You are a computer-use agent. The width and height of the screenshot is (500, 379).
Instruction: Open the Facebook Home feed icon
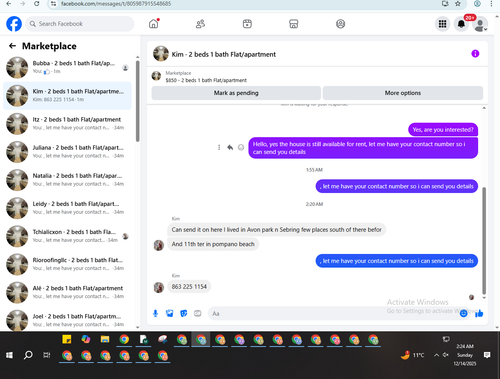pos(154,24)
